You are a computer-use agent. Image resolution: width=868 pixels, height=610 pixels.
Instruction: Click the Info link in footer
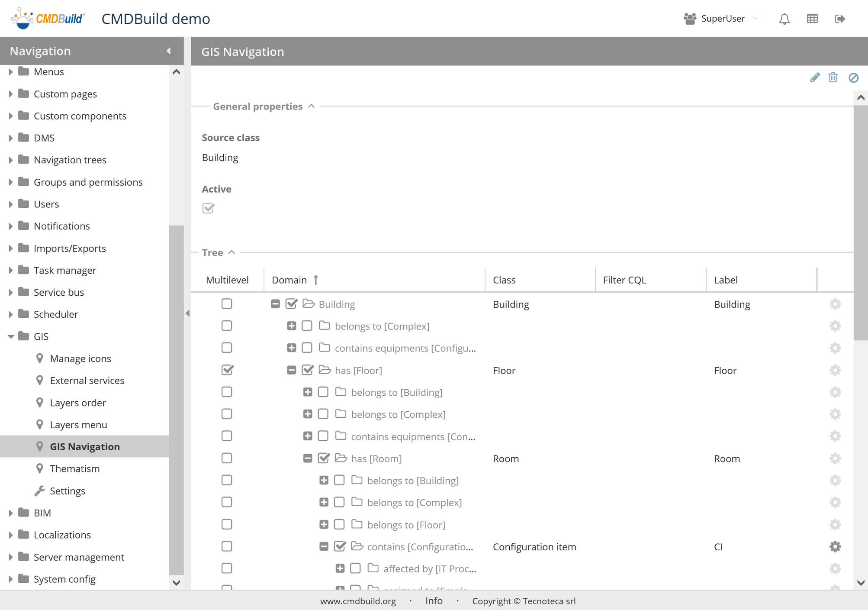click(434, 601)
